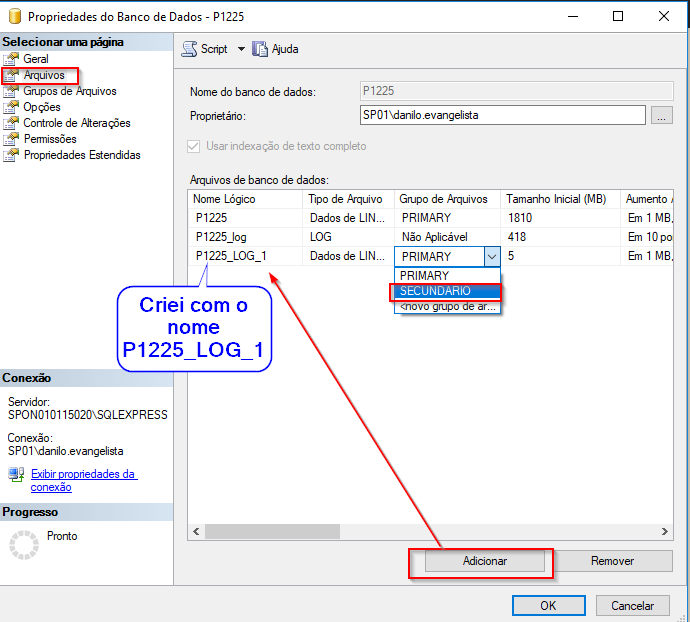The width and height of the screenshot is (690, 622).
Task: Expand the filegroup combo box arrow
Action: [x=492, y=257]
